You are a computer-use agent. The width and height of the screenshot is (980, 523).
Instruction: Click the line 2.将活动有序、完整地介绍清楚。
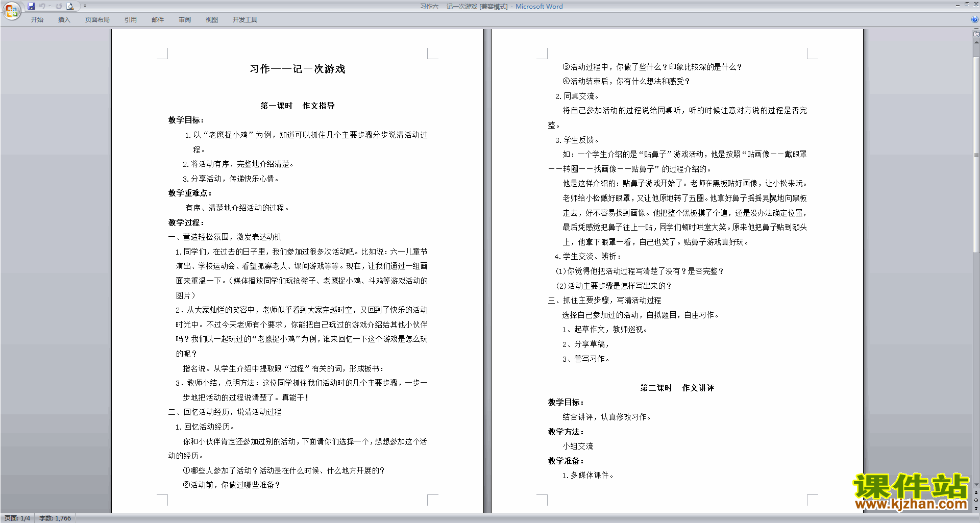click(x=238, y=164)
